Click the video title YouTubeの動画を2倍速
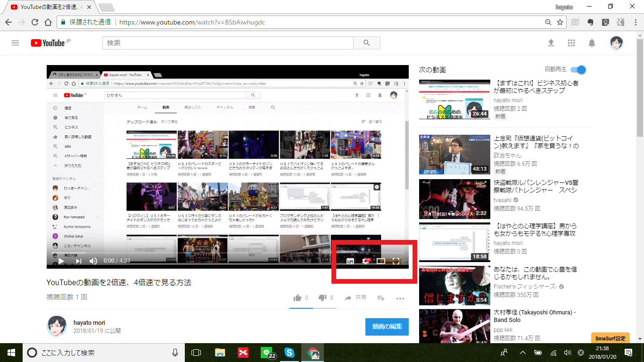 tap(119, 282)
